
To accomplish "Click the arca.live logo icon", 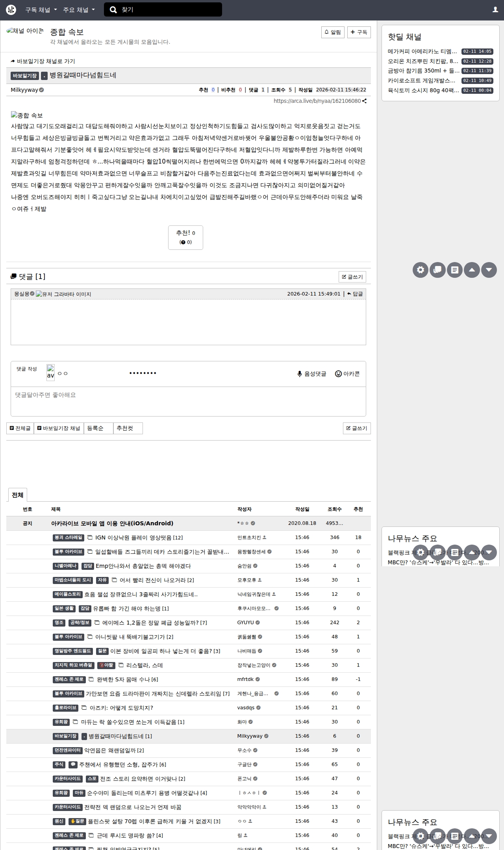I will pyautogui.click(x=11, y=10).
